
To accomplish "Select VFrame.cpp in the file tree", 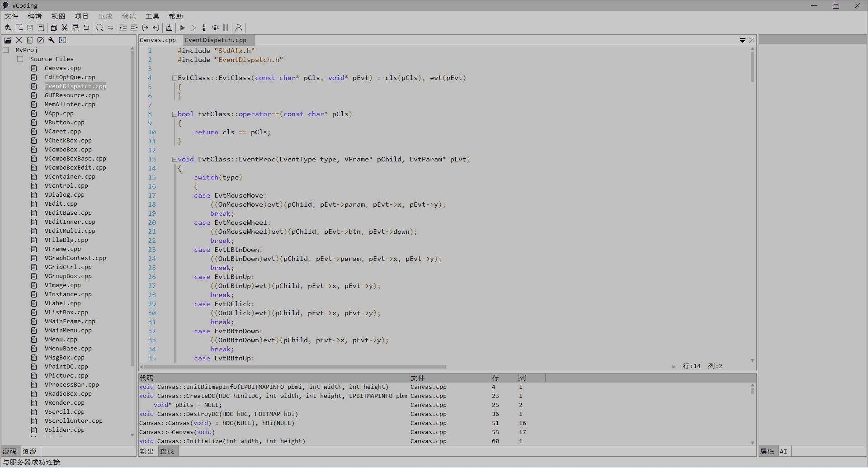I will (x=63, y=249).
